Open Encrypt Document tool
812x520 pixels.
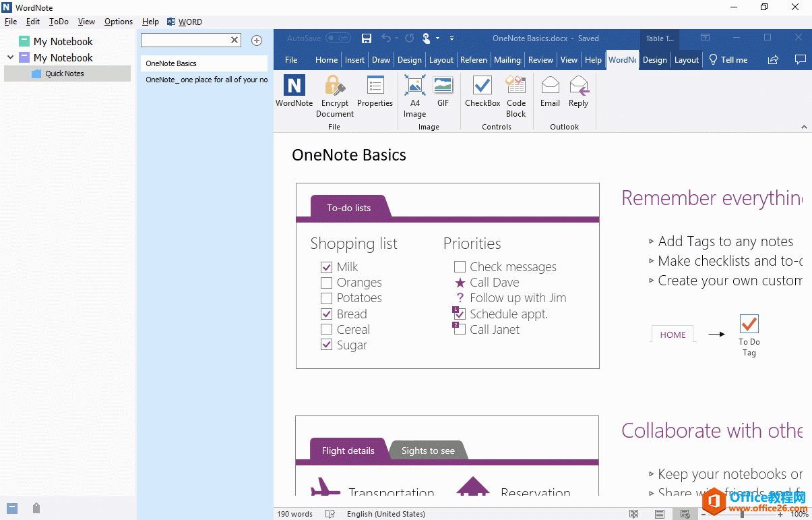(334, 91)
